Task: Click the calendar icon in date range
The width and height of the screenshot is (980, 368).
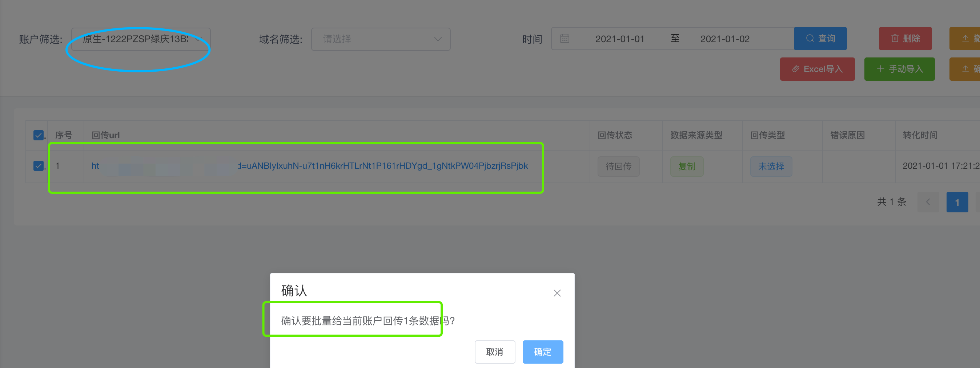Action: click(565, 39)
